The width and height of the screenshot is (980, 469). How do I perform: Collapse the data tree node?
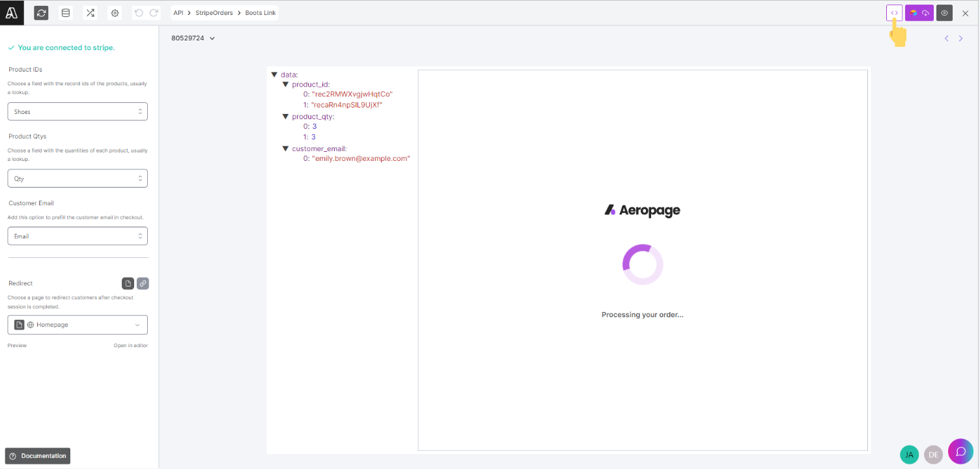point(274,74)
